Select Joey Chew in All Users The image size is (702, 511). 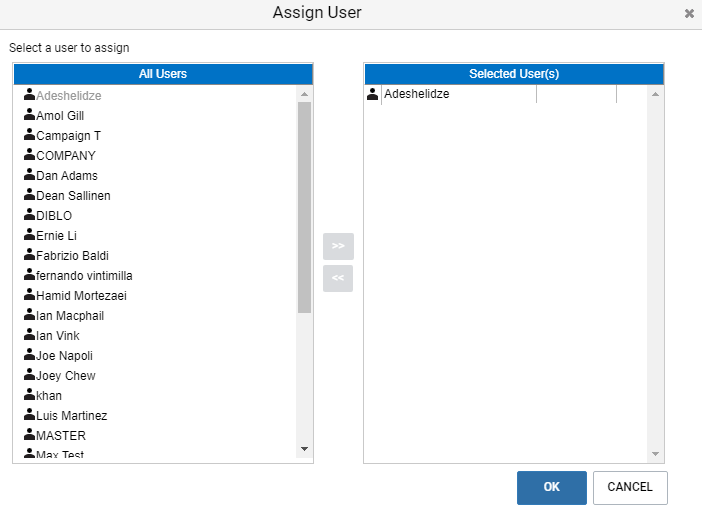(x=66, y=376)
